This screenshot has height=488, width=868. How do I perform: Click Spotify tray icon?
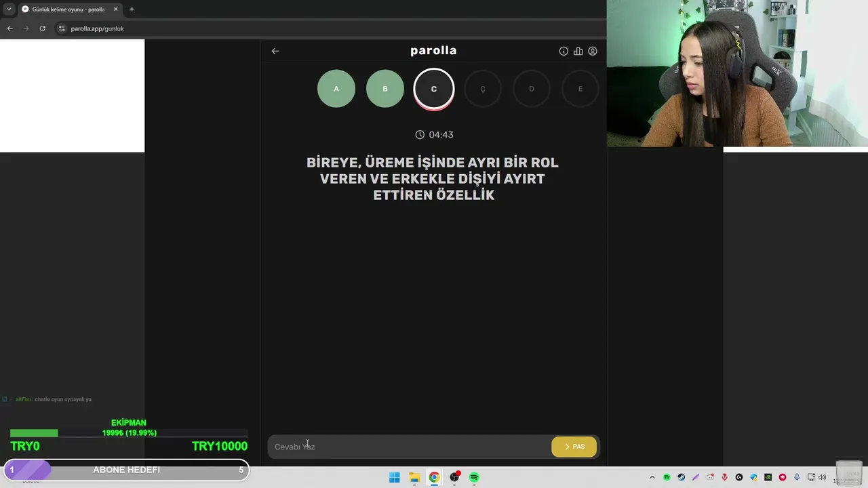(667, 477)
